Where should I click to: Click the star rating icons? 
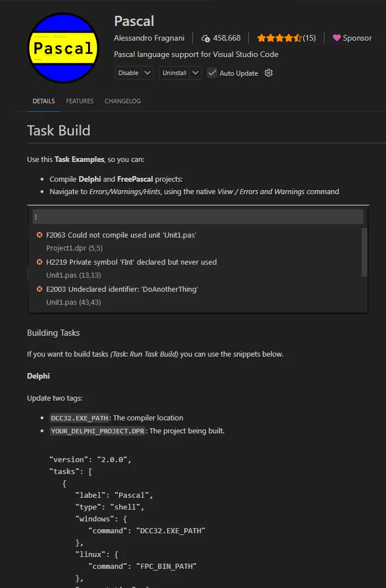279,38
